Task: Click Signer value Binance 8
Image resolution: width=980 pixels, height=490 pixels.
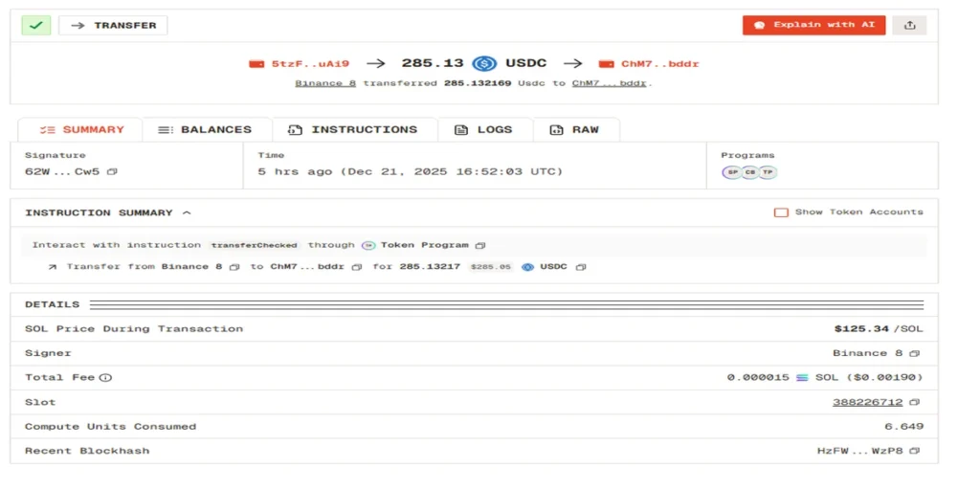Action: click(867, 353)
